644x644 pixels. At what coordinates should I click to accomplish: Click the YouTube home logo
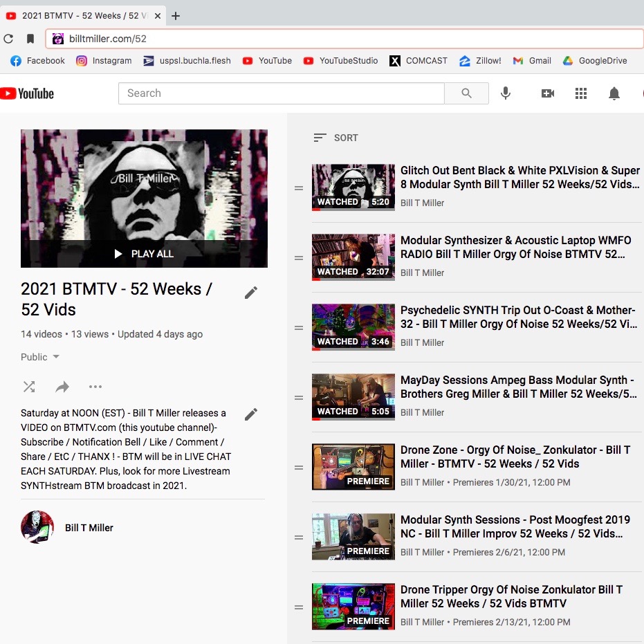(x=27, y=93)
